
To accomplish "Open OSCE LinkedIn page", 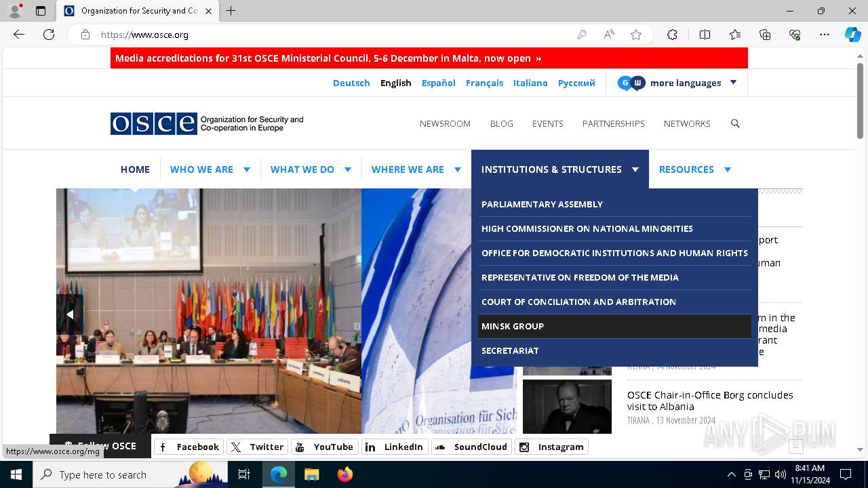I will click(394, 447).
